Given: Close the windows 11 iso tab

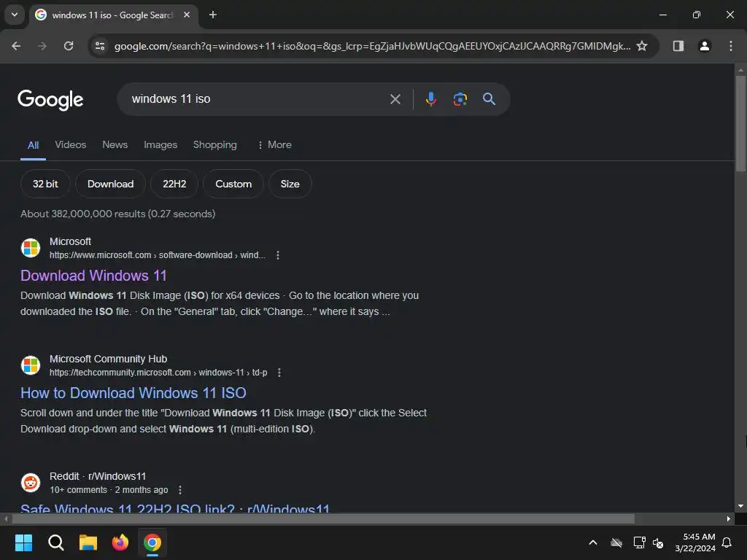Looking at the screenshot, I should [x=187, y=15].
